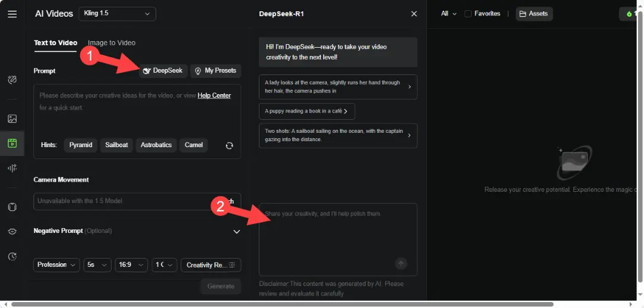Click the Disclaimer text under the chat box
The height and width of the screenshot is (308, 644).
[332, 289]
